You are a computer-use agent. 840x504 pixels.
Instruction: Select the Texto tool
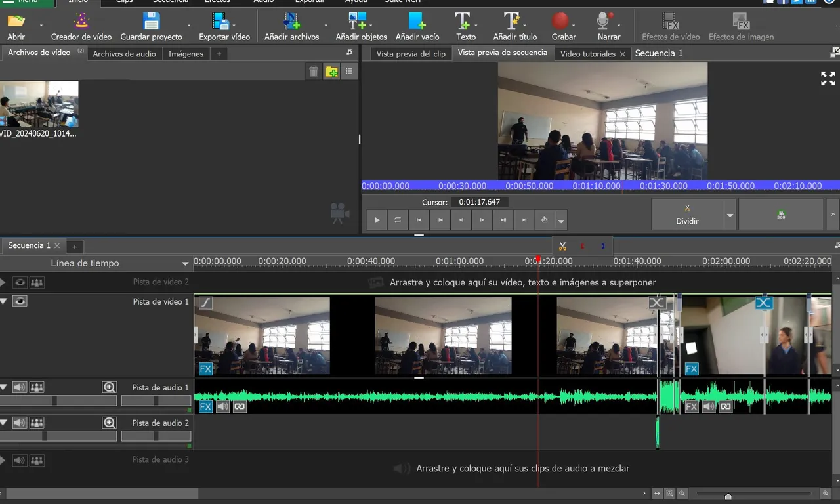(466, 26)
